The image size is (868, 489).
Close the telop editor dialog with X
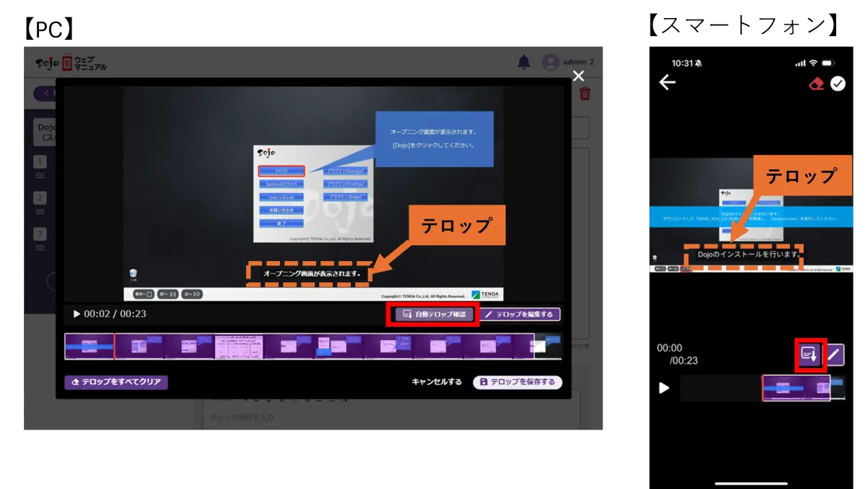(577, 76)
